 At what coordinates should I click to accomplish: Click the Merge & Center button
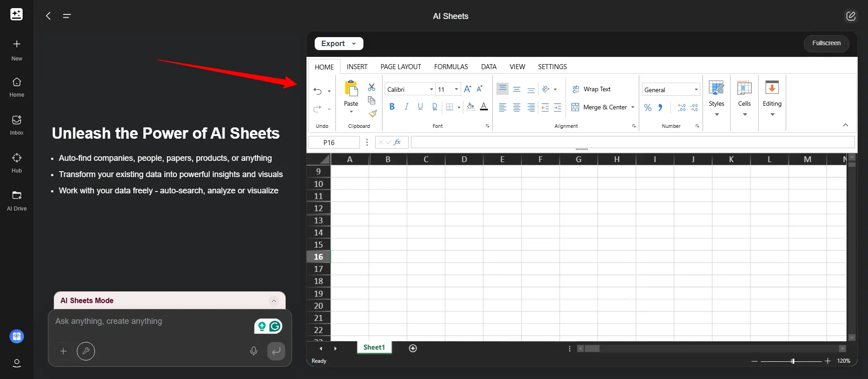599,107
